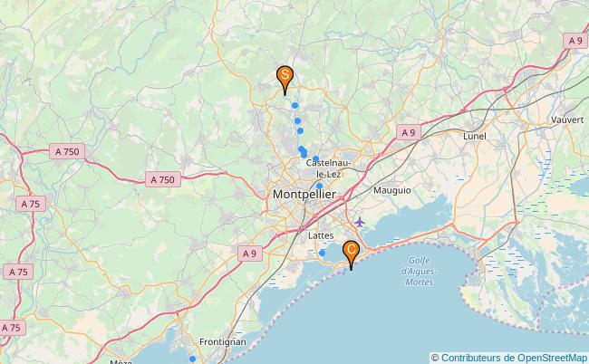Click the orange C map marker
Viewport: 589px width, 364px height.
352,252
